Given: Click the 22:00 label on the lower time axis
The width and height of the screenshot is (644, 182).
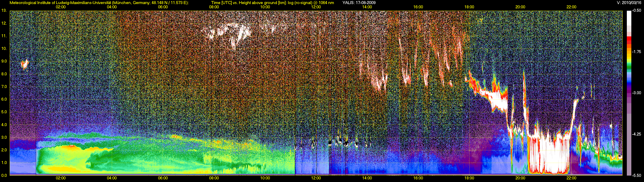Looking at the screenshot, I should pyautogui.click(x=571, y=178).
